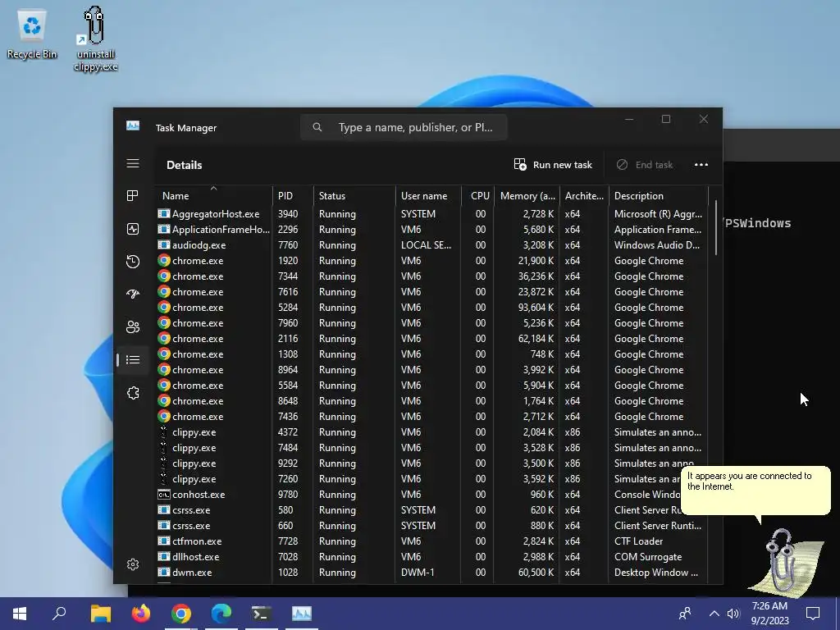The height and width of the screenshot is (630, 840).
Task: Select the AggregatorHost.exe process row
Action: coord(431,214)
